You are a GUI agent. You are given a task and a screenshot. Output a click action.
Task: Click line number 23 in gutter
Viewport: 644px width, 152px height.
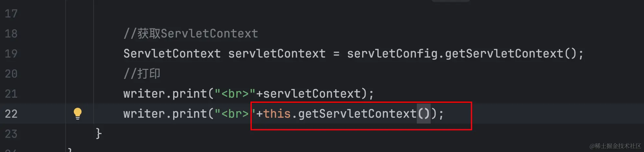click(11, 134)
